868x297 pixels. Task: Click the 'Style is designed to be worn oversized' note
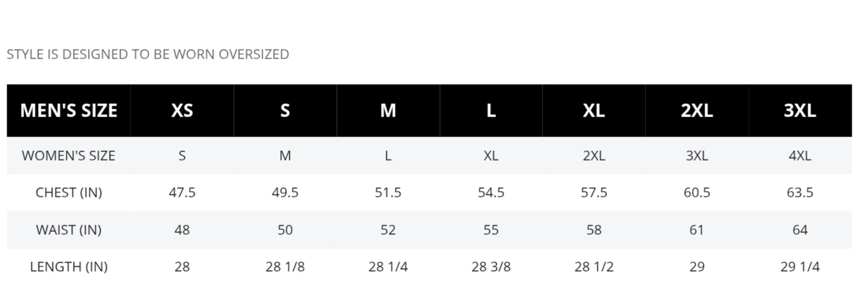tap(148, 54)
